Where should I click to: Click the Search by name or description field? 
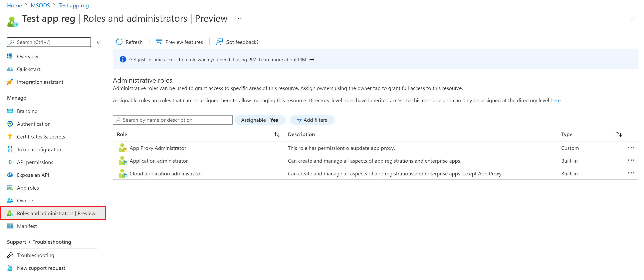point(173,120)
